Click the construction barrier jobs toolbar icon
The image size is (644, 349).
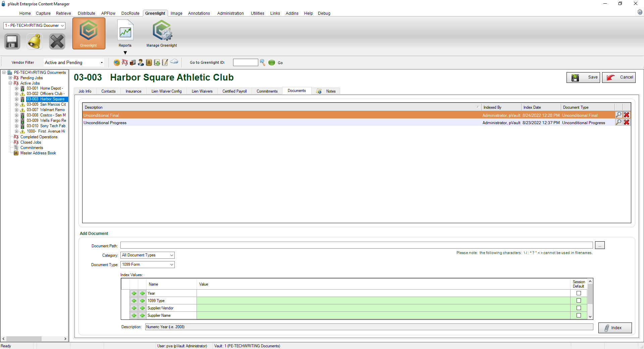pos(125,62)
